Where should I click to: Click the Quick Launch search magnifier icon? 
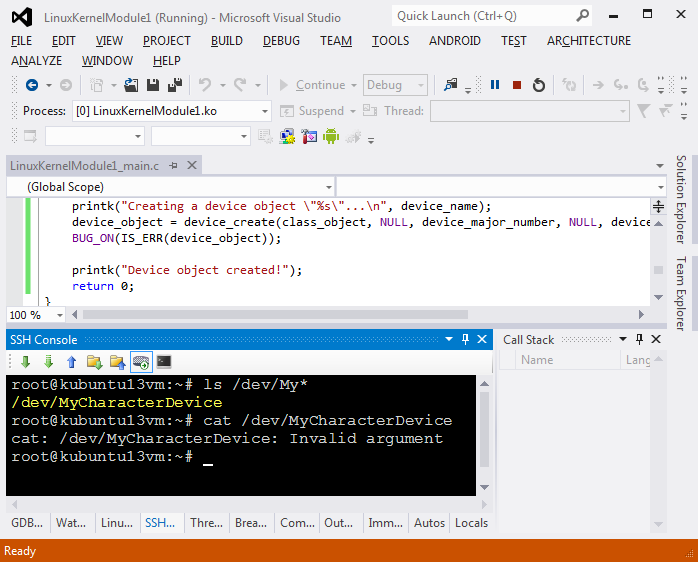[582, 16]
